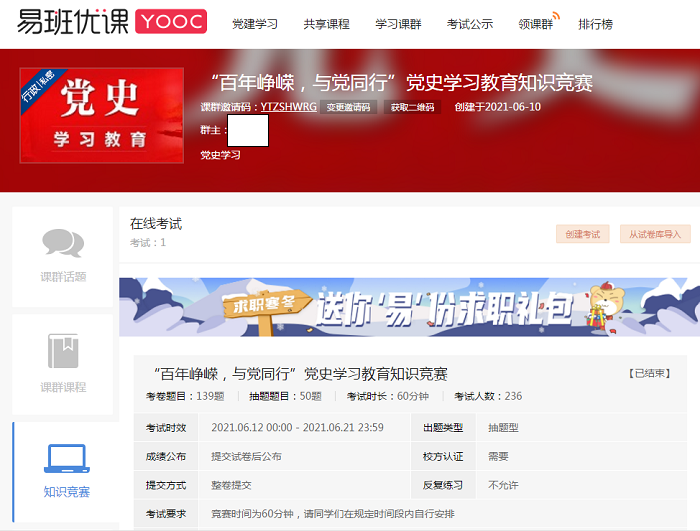
Task: Select 知识竞赛 laptop icon
Action: click(66, 458)
